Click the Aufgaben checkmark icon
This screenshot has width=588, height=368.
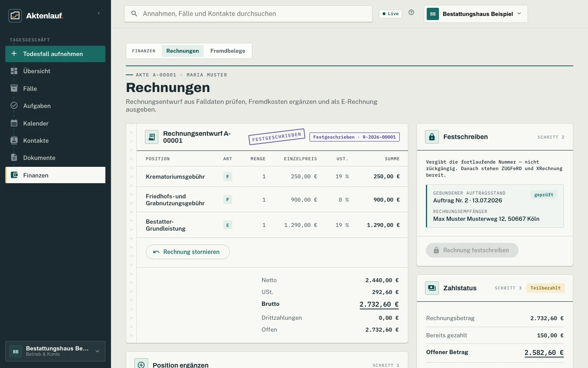tap(14, 105)
